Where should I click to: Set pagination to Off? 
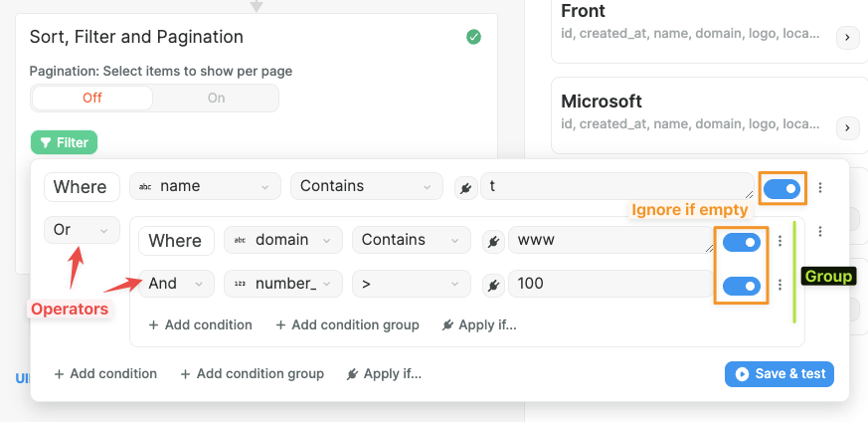[x=92, y=98]
